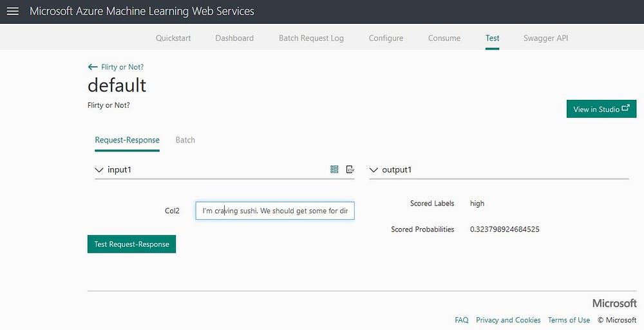644x330 pixels.
Task: Switch to the Quickstart tab
Action: tap(173, 38)
